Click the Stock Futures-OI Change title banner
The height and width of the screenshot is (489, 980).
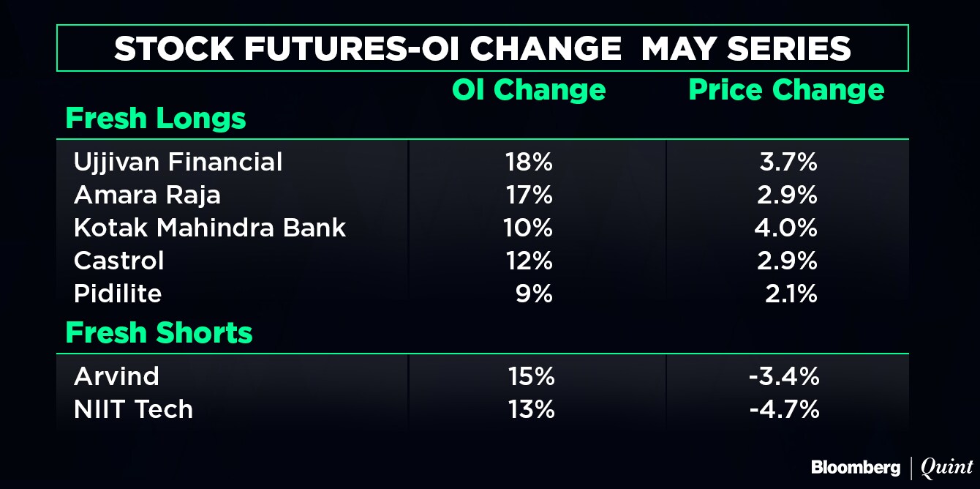pos(482,48)
